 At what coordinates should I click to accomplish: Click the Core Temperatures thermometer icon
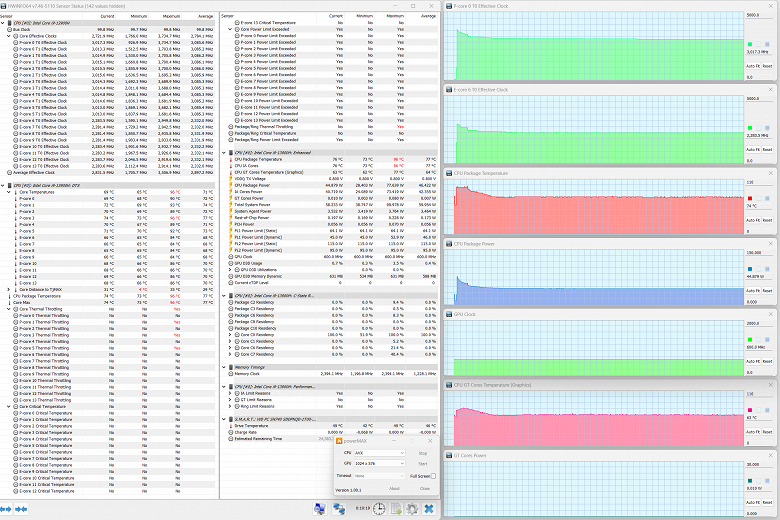(15, 192)
